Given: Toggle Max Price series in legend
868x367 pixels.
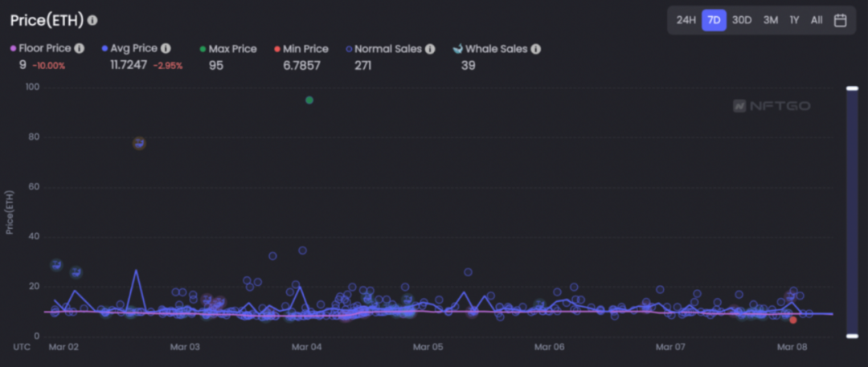Looking at the screenshot, I should [x=228, y=49].
